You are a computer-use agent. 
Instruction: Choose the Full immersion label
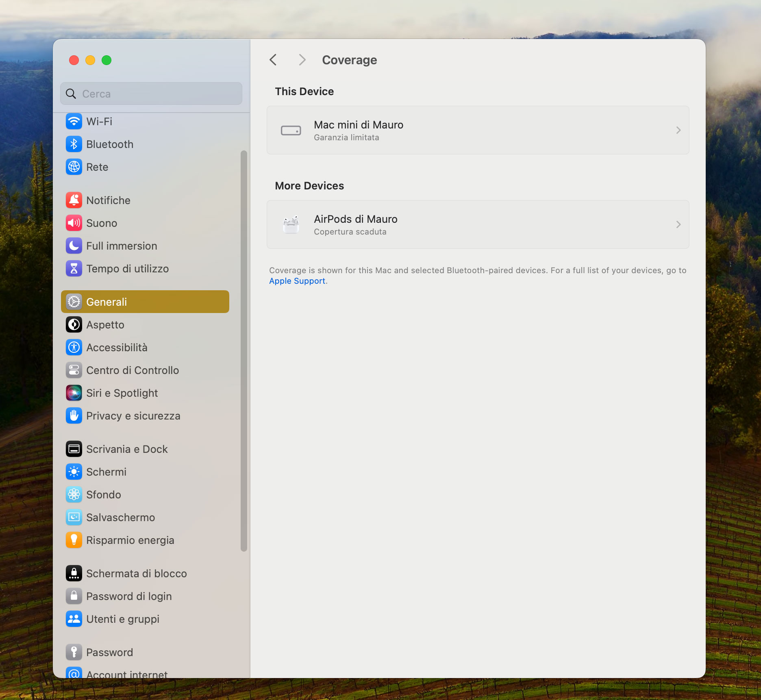pos(122,246)
